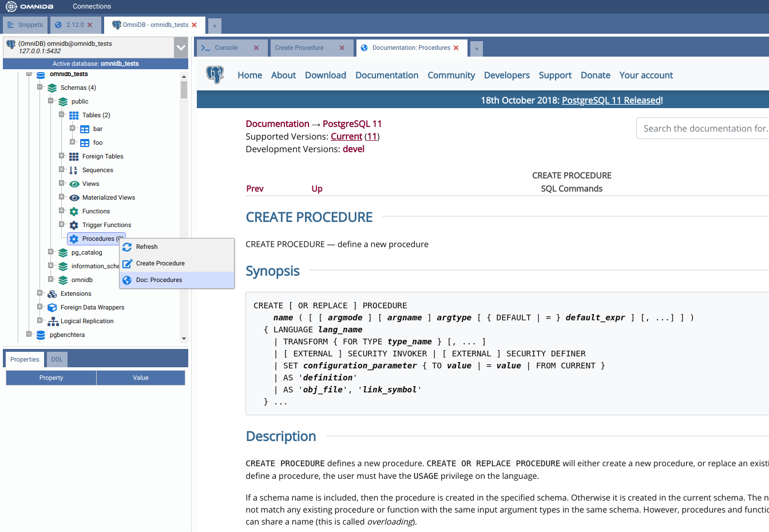Image resolution: width=769 pixels, height=532 pixels.
Task: Expand the pgbenchtera database node
Action: click(29, 335)
